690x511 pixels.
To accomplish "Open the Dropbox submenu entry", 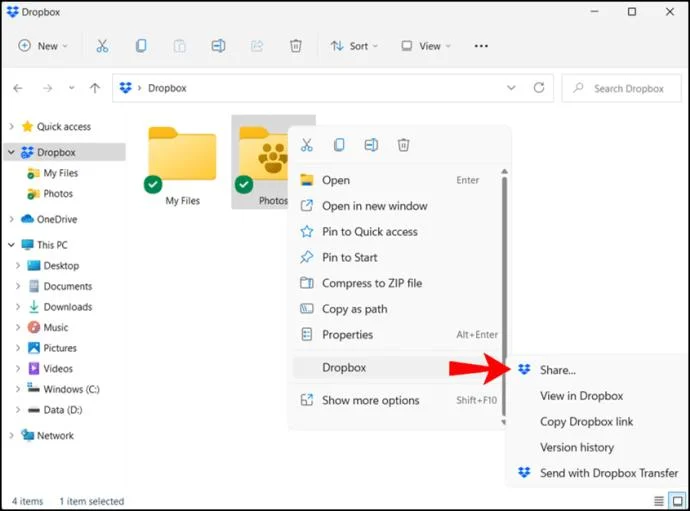I will point(397,368).
